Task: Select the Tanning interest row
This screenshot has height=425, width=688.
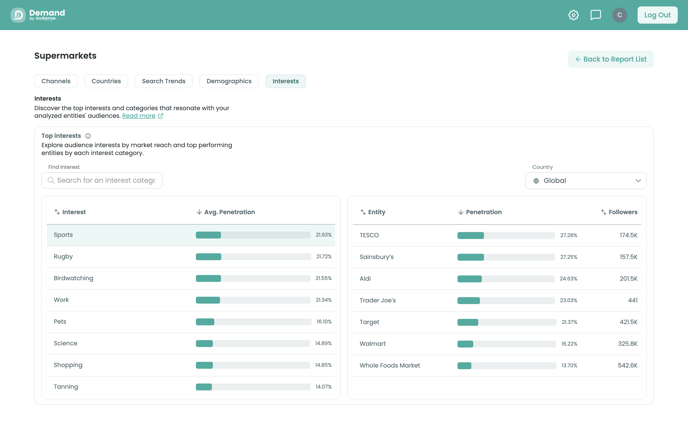Action: [x=191, y=387]
